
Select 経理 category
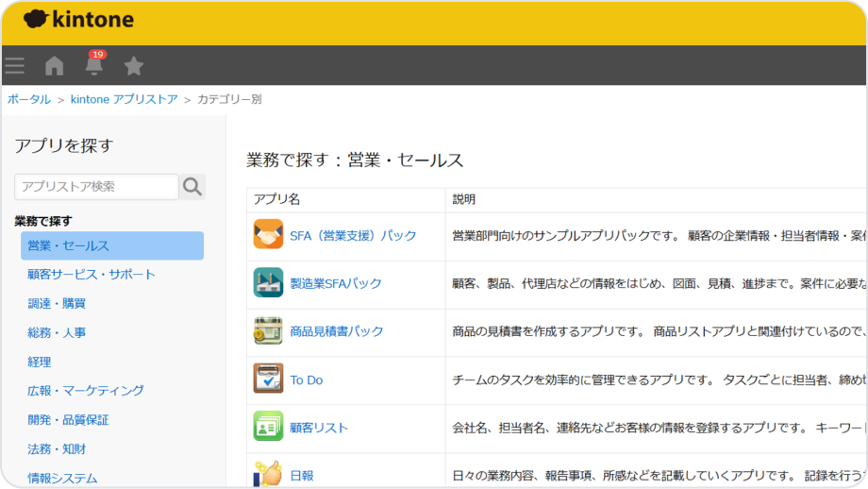[x=40, y=362]
